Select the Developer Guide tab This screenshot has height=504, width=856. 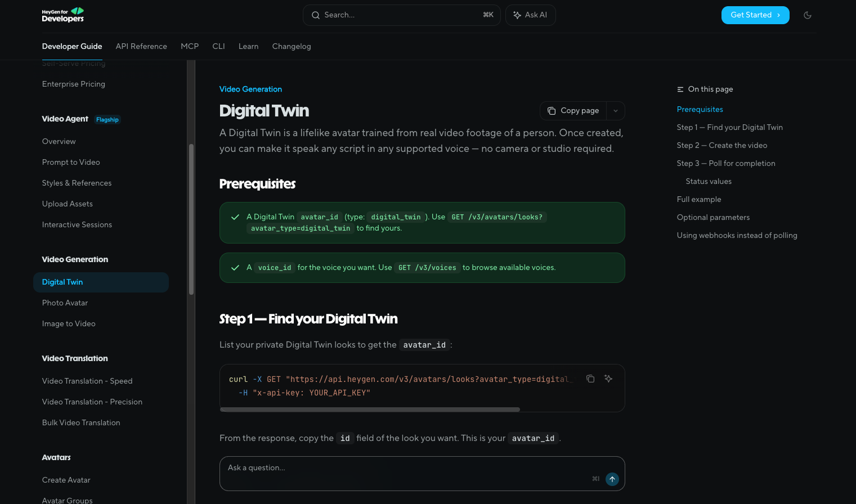(x=72, y=46)
